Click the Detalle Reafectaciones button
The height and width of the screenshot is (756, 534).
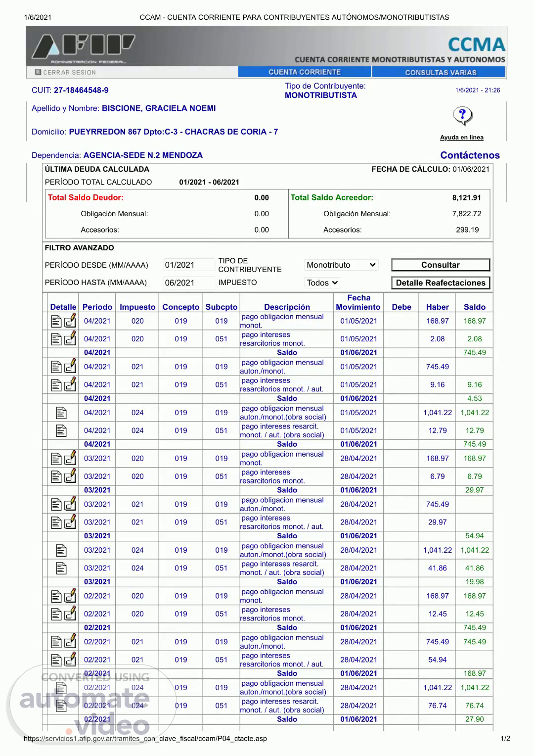(x=441, y=283)
